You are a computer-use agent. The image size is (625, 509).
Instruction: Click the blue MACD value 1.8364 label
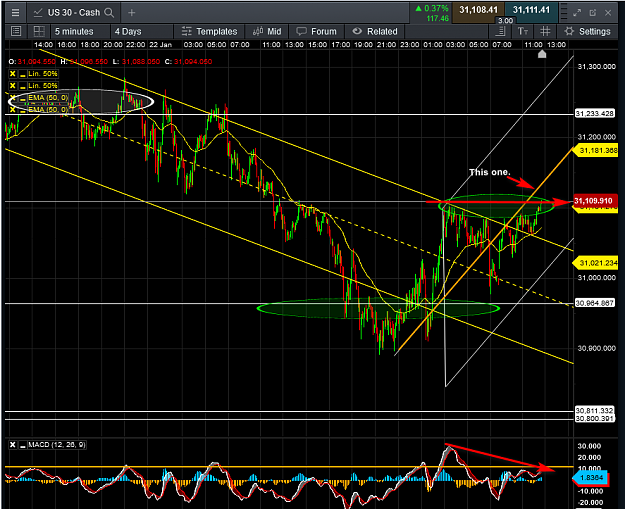pos(592,478)
